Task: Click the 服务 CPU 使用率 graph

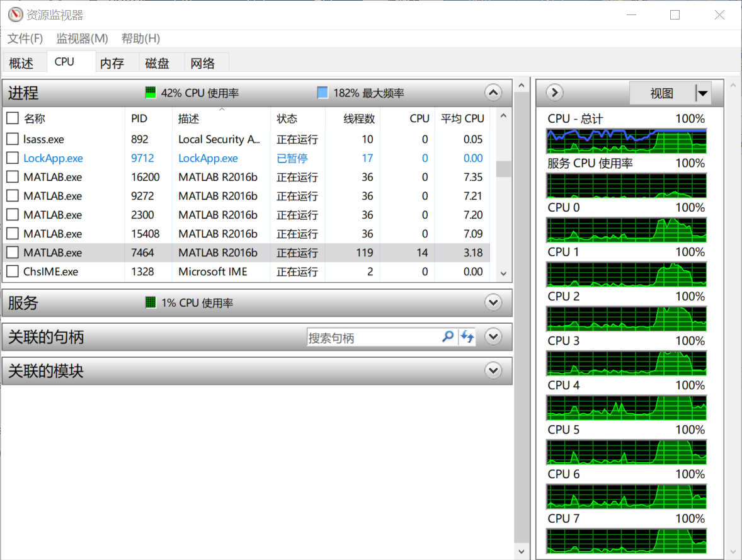Action: point(626,186)
